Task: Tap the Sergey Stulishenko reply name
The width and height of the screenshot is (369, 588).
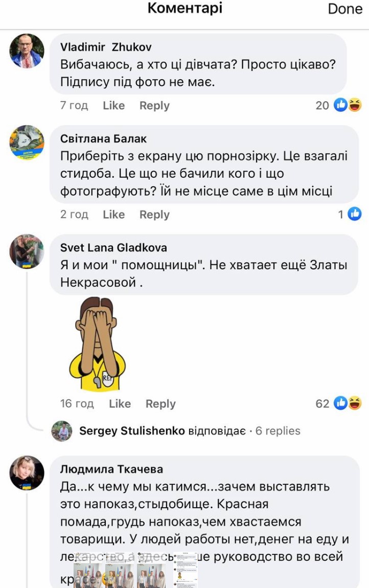Action: [132, 431]
